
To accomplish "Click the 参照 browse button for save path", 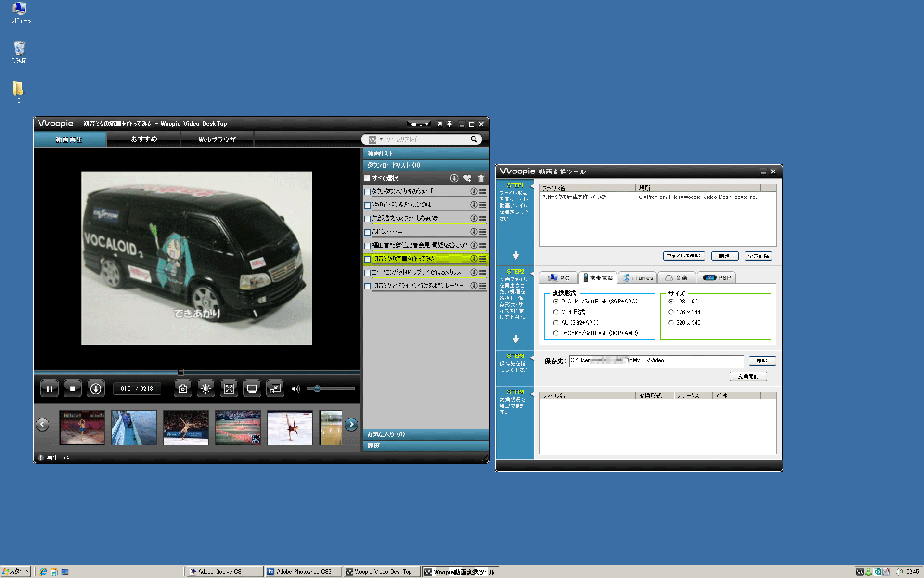I will (762, 361).
